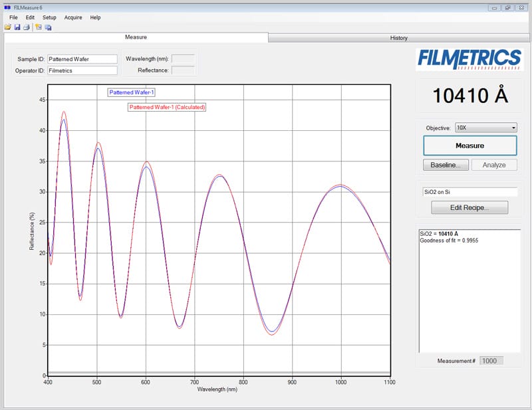The width and height of the screenshot is (532, 410).
Task: Click the Baseline... button
Action: click(446, 165)
